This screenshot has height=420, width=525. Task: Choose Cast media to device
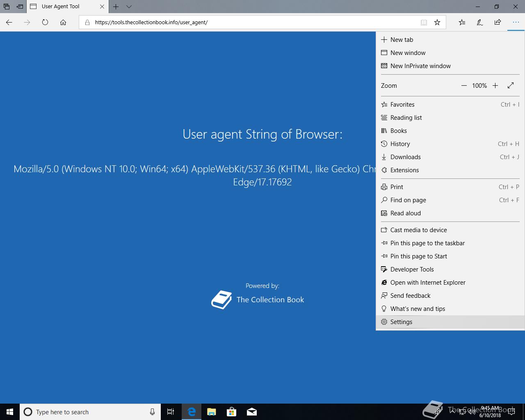pyautogui.click(x=450, y=230)
